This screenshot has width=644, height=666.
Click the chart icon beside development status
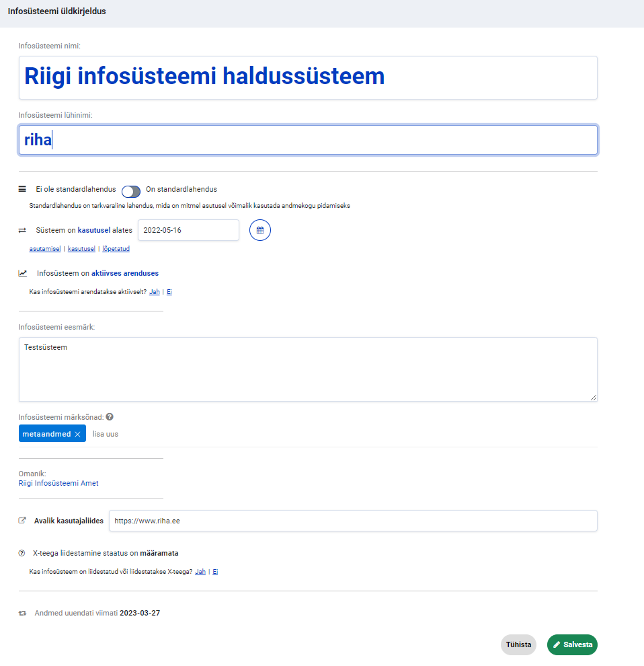tap(23, 273)
